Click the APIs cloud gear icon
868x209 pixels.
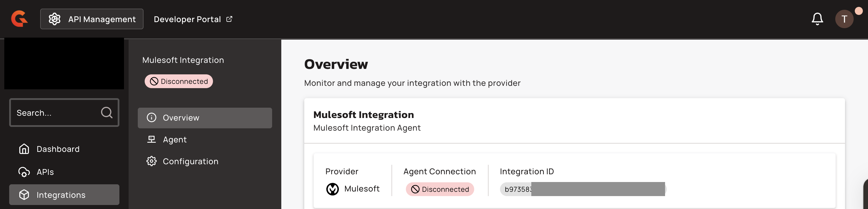point(24,172)
